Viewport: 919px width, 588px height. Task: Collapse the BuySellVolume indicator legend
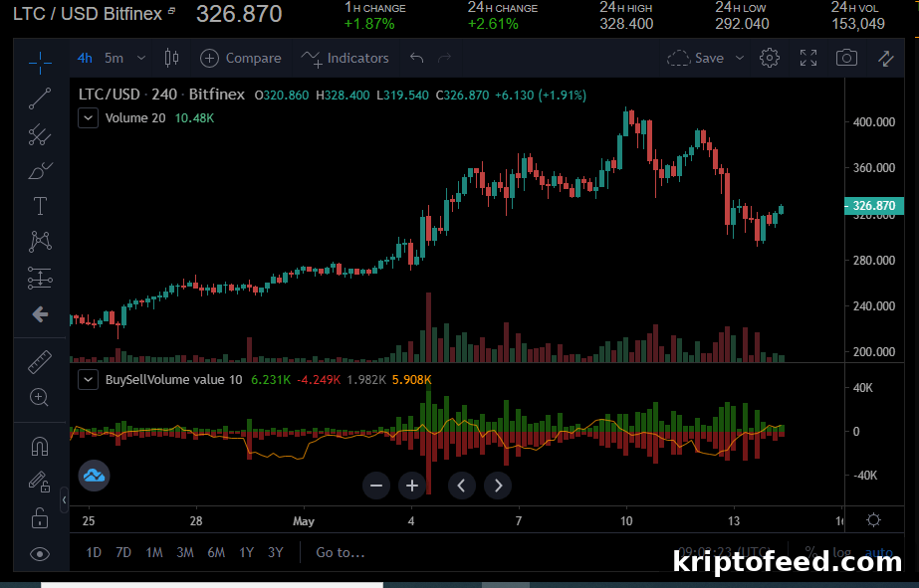(88, 379)
